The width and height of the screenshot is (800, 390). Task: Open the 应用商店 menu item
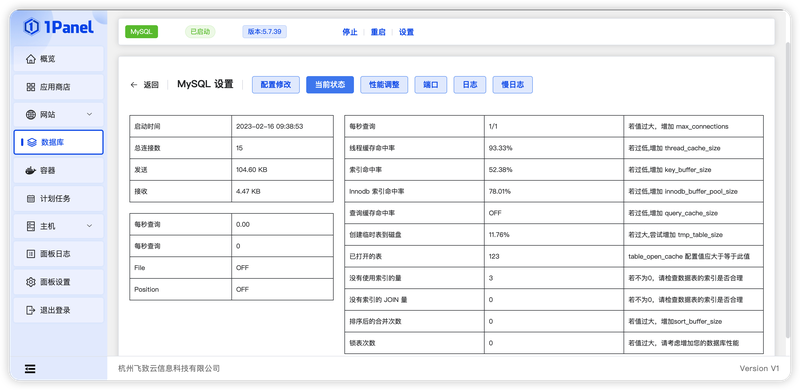tap(59, 87)
